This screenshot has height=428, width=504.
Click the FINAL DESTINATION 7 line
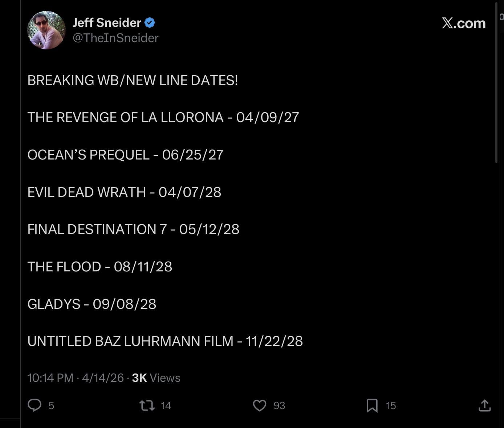tap(133, 229)
